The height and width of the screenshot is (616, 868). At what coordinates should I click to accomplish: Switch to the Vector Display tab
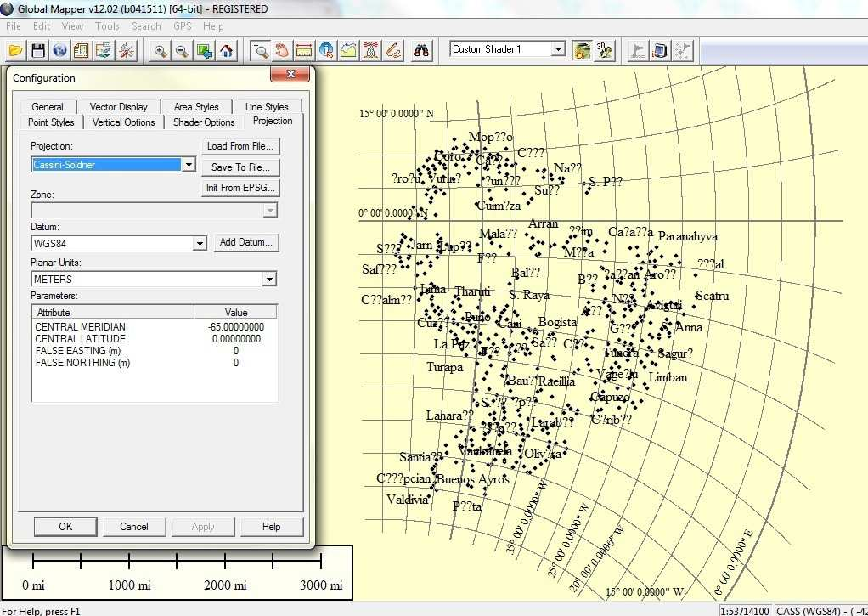click(118, 107)
